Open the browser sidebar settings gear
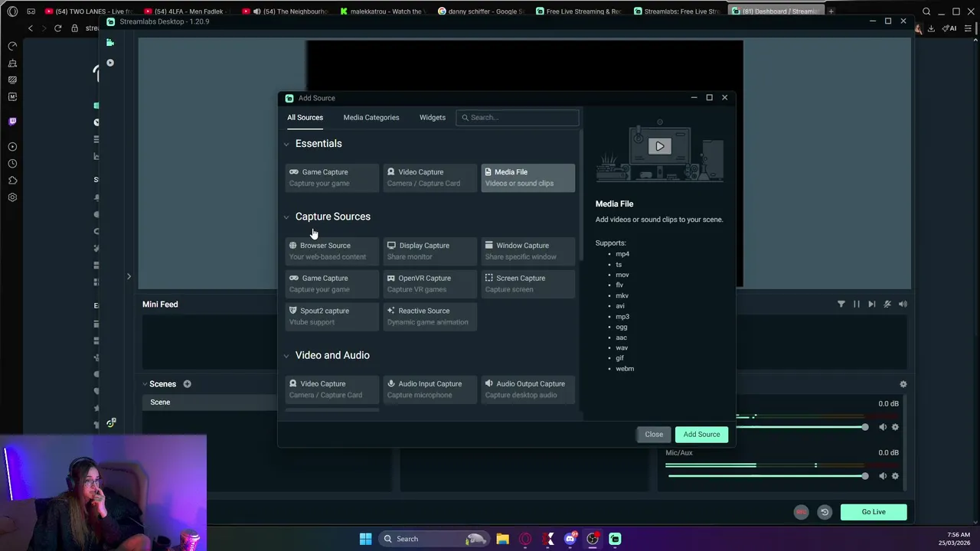This screenshot has height=551, width=980. point(12,197)
